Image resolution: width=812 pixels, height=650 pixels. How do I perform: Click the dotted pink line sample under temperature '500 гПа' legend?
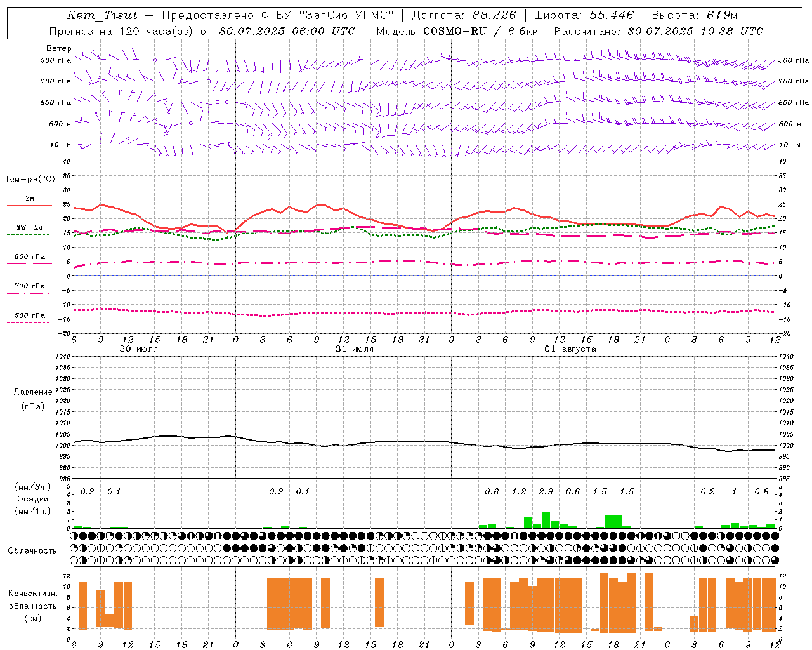pyautogui.click(x=29, y=322)
